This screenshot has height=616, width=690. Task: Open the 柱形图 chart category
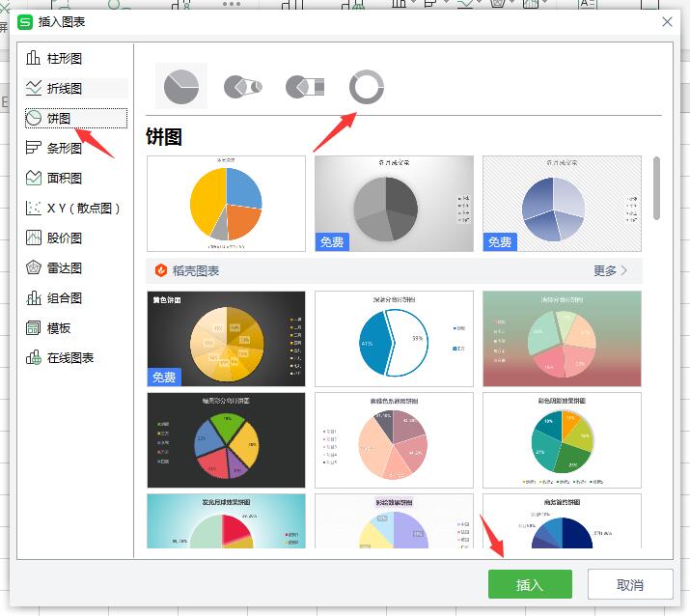75,58
